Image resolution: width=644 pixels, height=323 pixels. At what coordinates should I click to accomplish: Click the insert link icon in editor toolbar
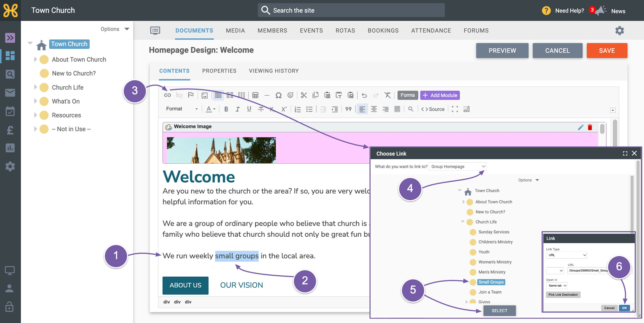point(167,95)
